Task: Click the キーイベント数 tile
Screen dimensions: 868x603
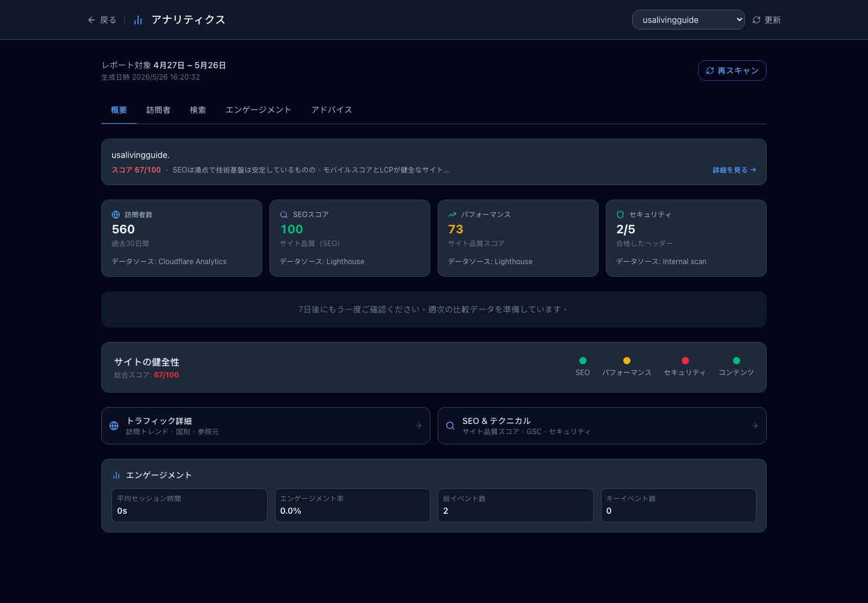Action: [x=679, y=505]
